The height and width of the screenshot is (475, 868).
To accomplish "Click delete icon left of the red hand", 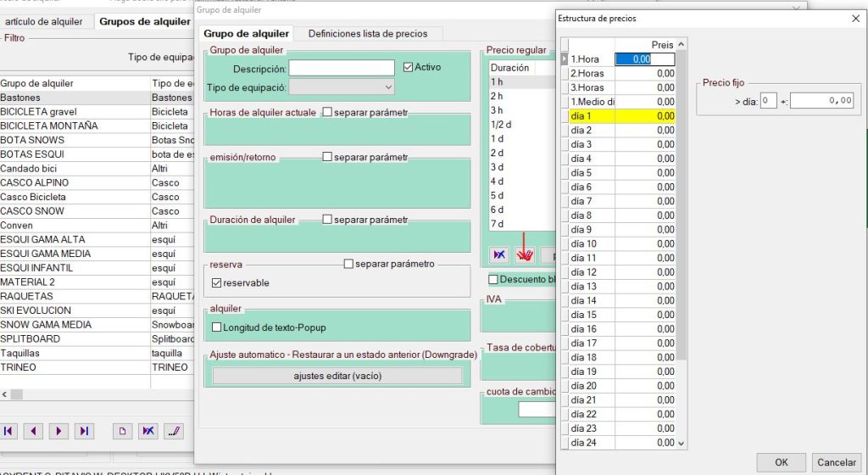I will pyautogui.click(x=499, y=255).
